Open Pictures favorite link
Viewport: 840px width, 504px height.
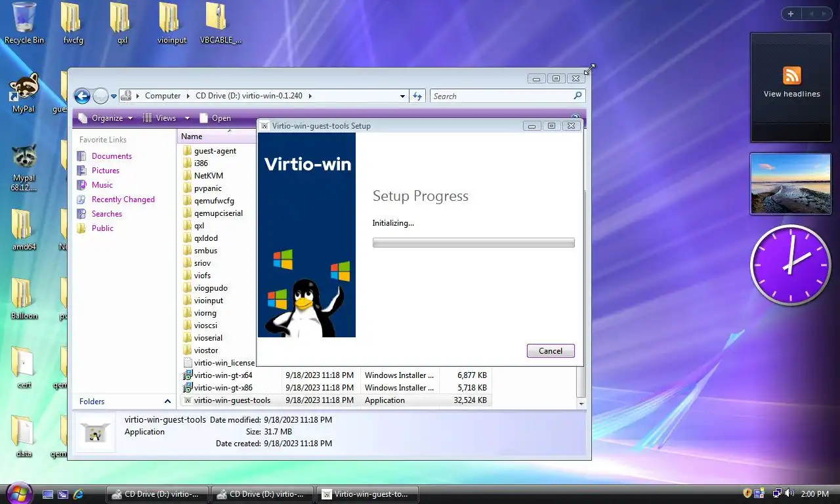105,171
